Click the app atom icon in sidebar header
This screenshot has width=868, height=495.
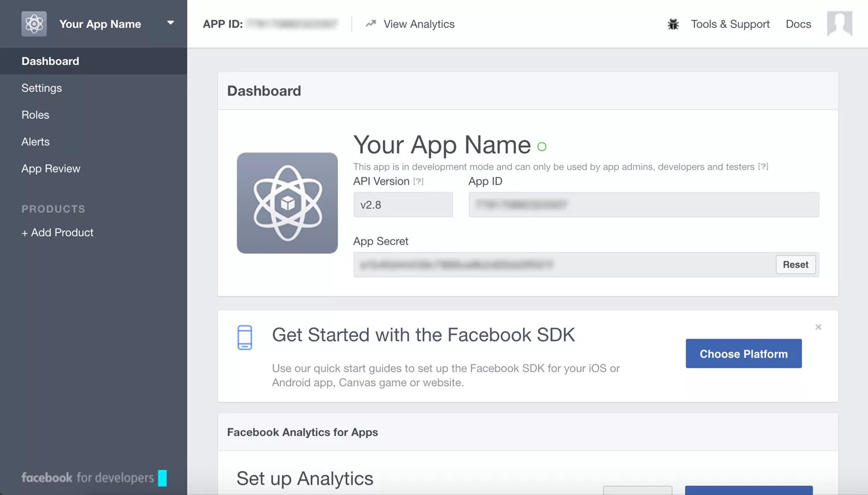tap(34, 24)
